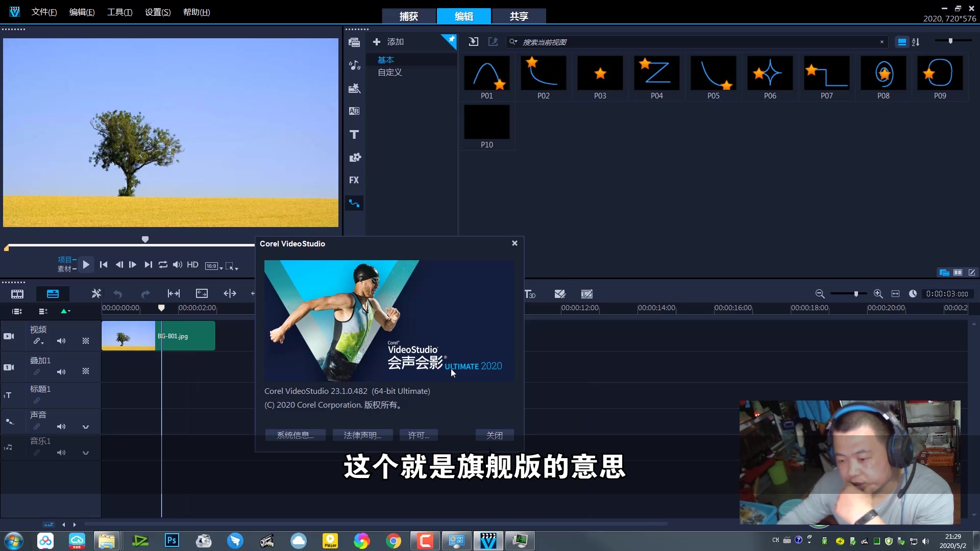Image resolution: width=980 pixels, height=551 pixels.
Task: Open the 16:9 aspect ratio dropdown
Action: pos(213,265)
